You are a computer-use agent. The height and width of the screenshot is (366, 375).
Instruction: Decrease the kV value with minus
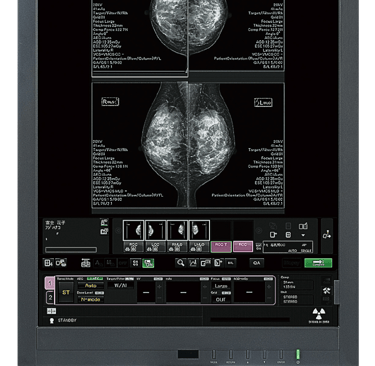159,298
